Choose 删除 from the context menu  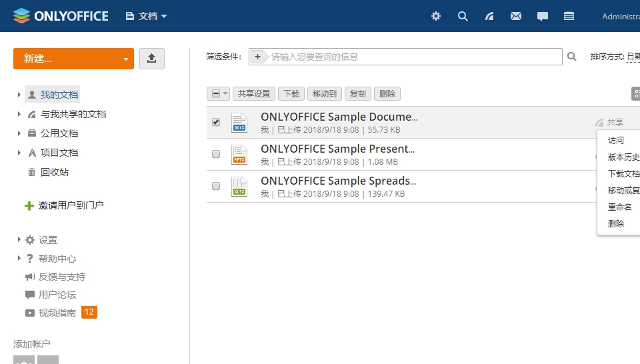tap(617, 224)
